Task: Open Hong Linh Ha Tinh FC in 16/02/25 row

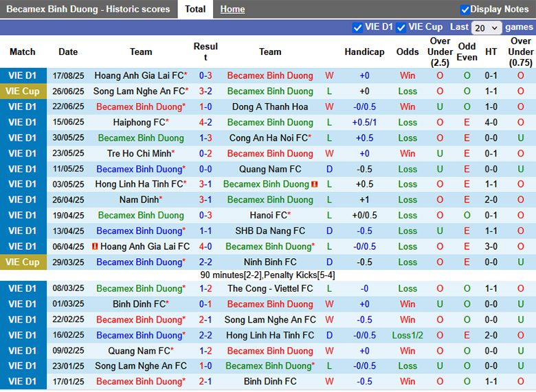Action: pyautogui.click(x=270, y=335)
